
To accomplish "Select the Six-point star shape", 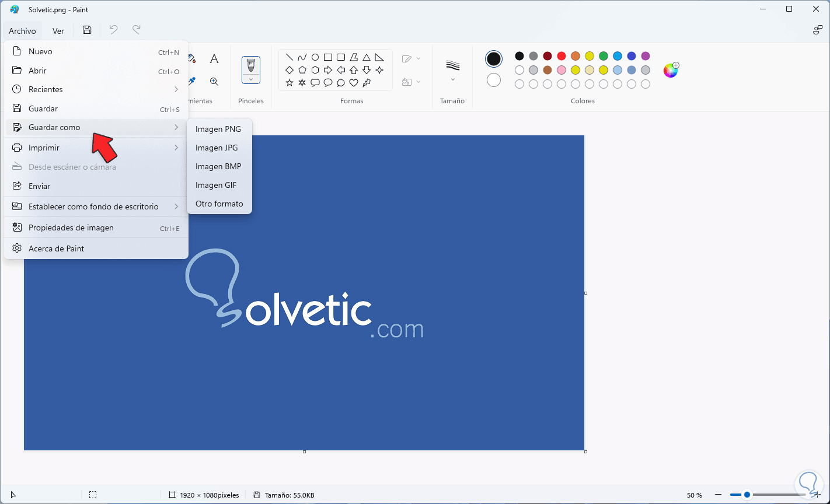I will (302, 83).
